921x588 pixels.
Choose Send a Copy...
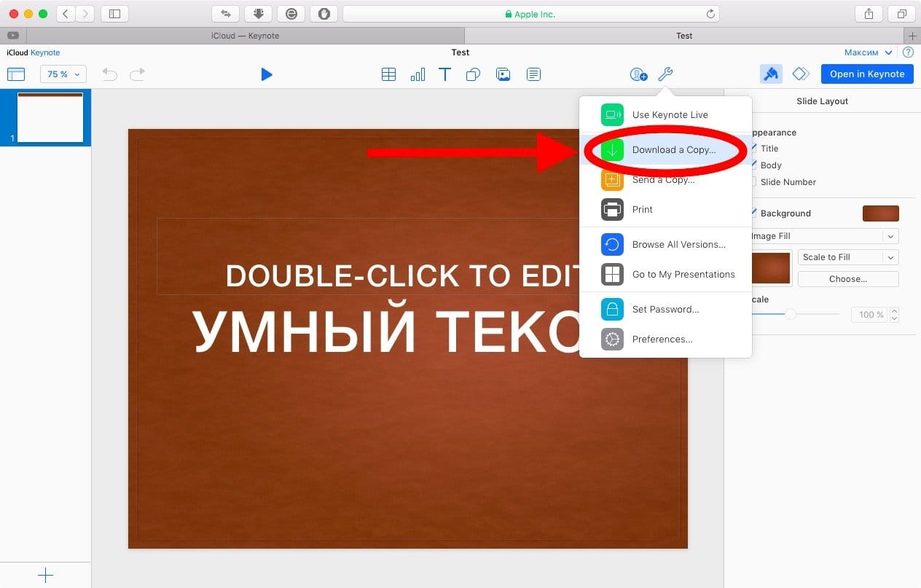pos(665,180)
